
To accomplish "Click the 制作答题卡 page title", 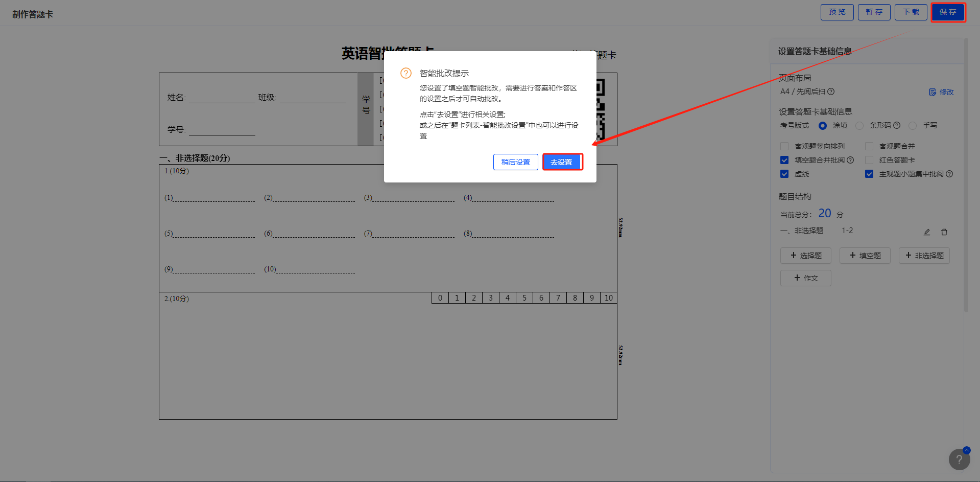I will 33,14.
